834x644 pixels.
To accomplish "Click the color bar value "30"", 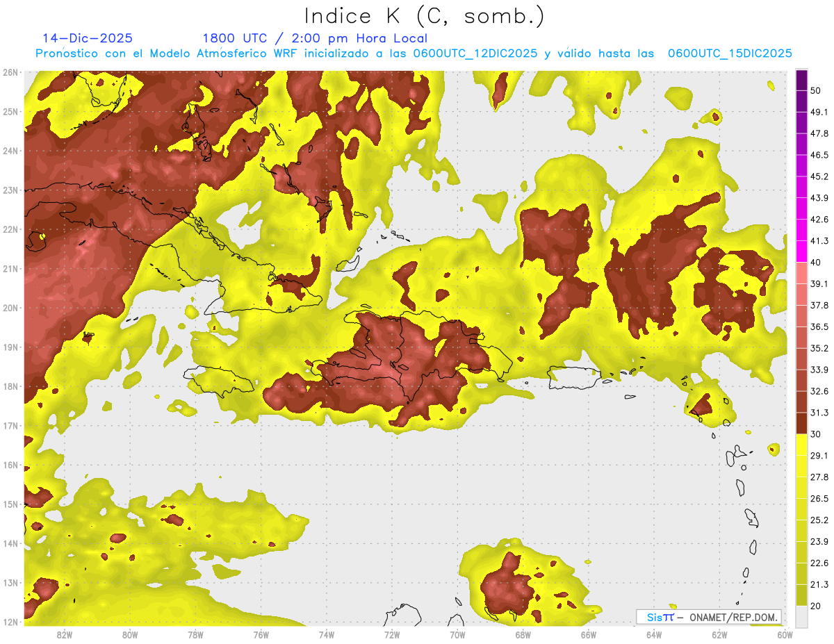I will pyautogui.click(x=815, y=434).
